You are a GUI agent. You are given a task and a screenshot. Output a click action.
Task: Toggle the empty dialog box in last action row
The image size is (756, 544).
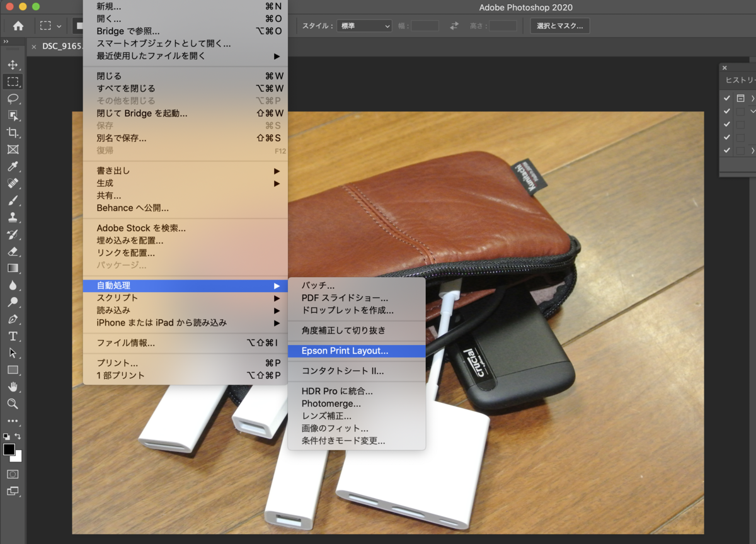[741, 150]
